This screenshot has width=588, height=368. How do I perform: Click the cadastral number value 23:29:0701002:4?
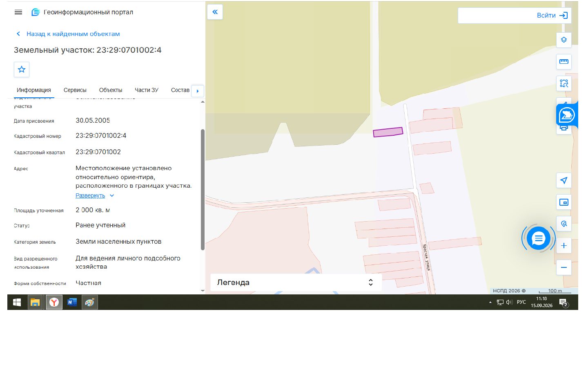pyautogui.click(x=101, y=136)
